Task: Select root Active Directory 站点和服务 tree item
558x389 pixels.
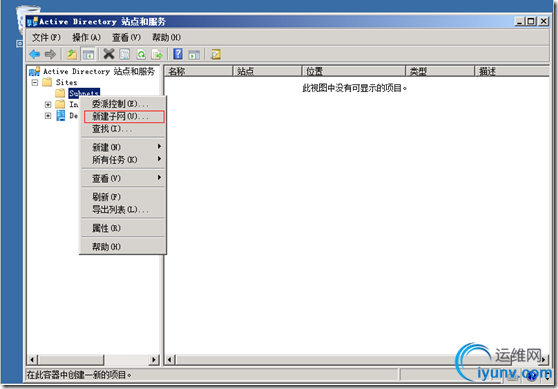Action: click(x=99, y=72)
